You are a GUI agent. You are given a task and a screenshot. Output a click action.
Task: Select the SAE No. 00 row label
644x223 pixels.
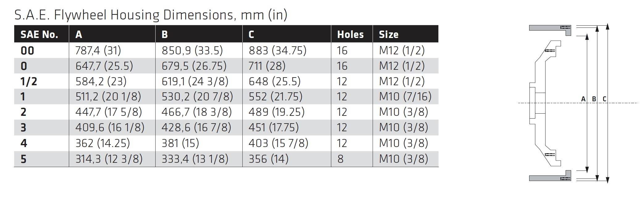27,51
